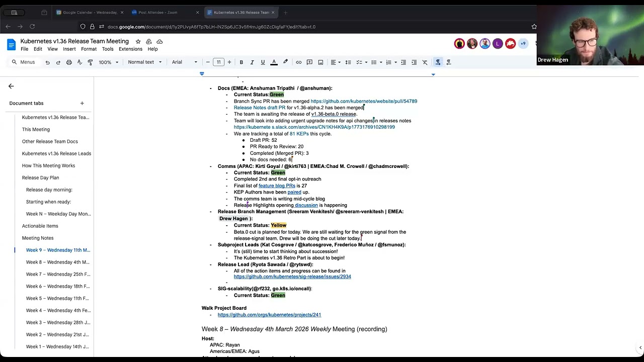Open a new browser tab

(285, 13)
